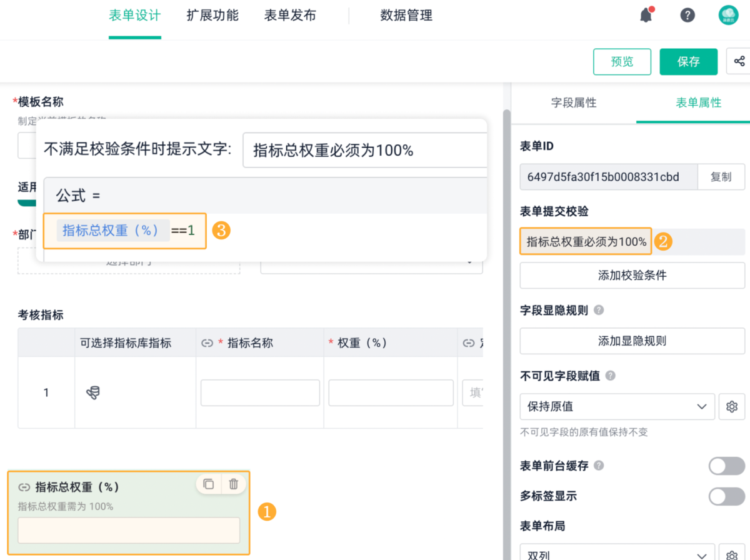Open settings gear beside 保持原值
Image resolution: width=750 pixels, height=560 pixels.
(732, 406)
